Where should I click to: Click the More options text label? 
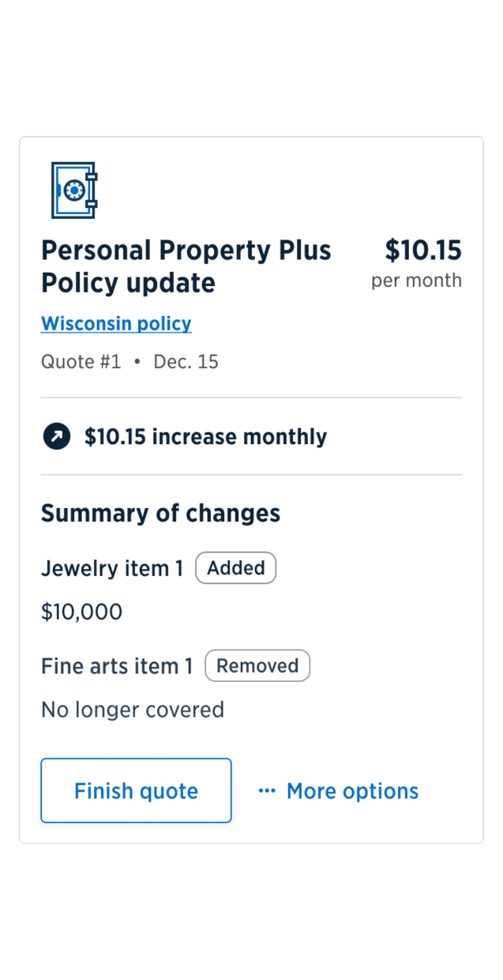point(352,791)
